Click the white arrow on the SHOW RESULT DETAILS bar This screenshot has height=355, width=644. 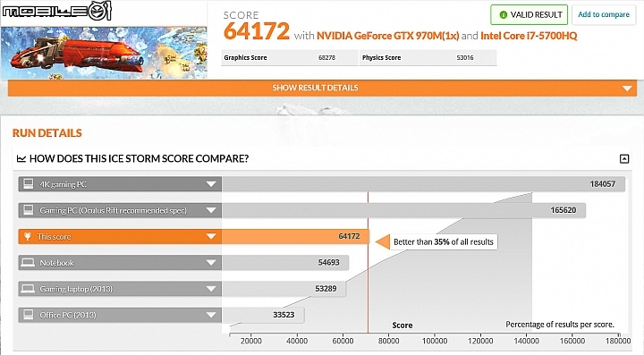(x=627, y=89)
